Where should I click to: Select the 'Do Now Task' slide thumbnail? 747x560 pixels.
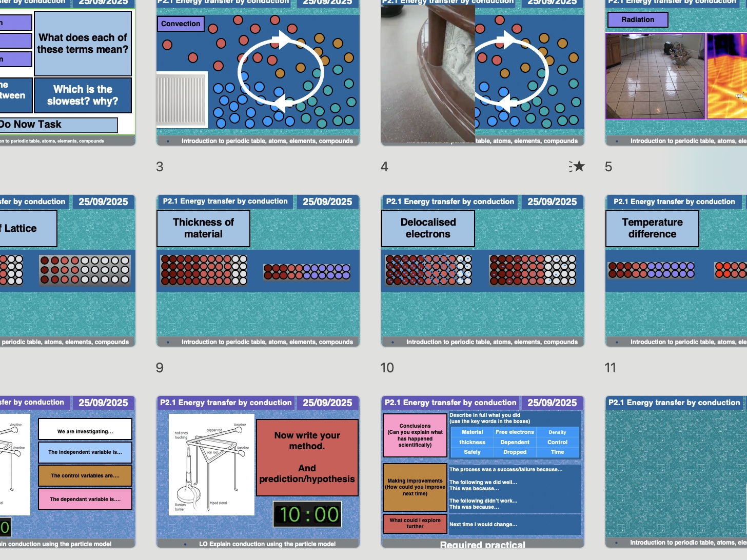[67, 72]
